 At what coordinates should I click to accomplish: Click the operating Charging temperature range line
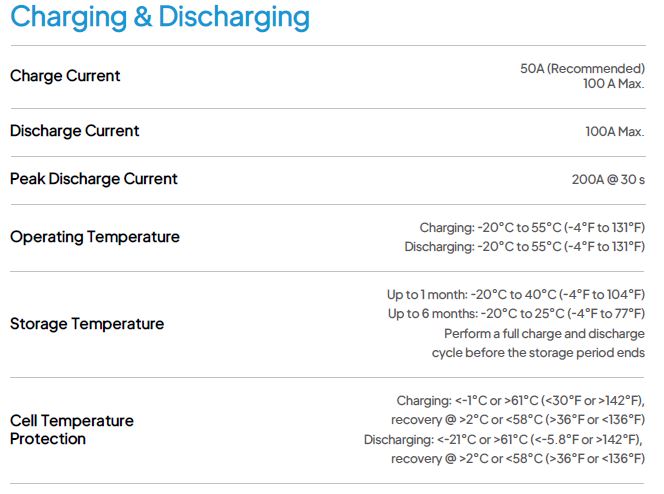coord(532,228)
